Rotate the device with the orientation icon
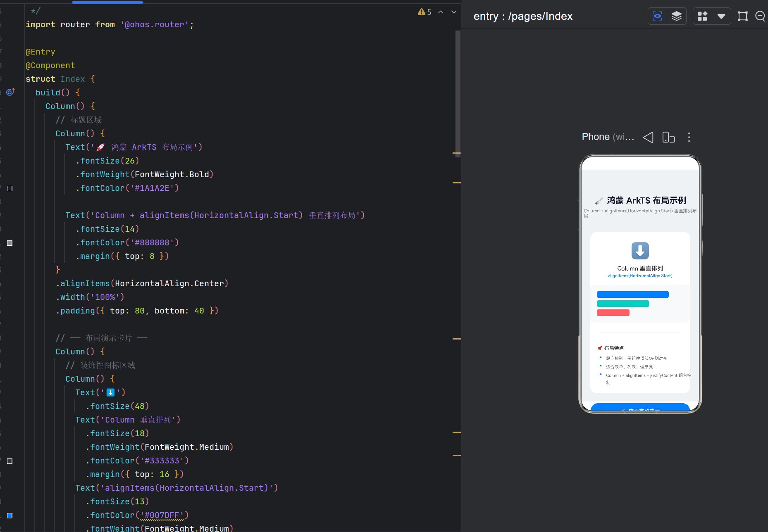 tap(668, 137)
